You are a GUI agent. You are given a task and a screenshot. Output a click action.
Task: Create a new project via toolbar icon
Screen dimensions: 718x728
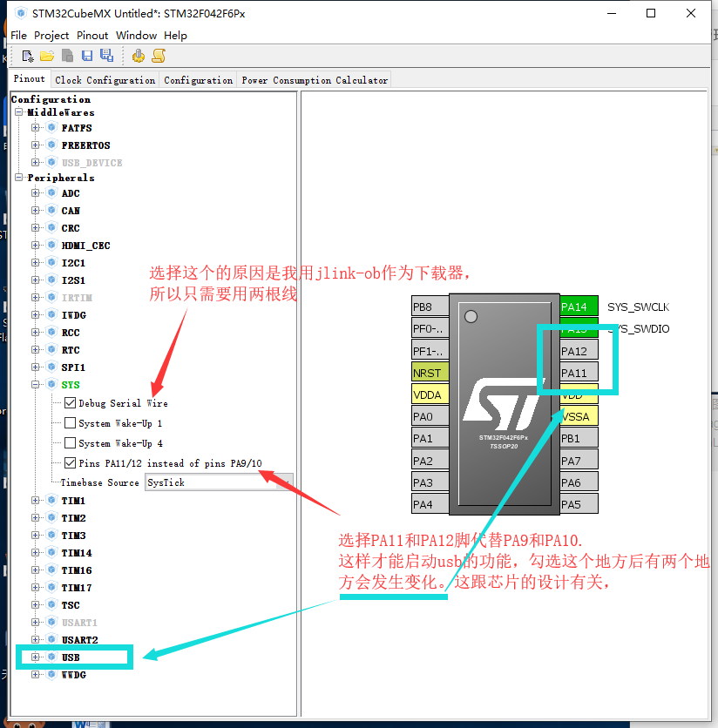click(x=26, y=54)
